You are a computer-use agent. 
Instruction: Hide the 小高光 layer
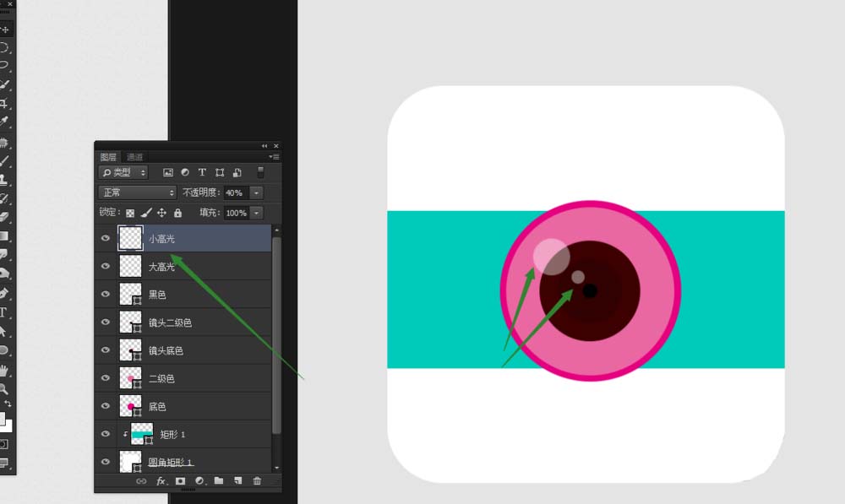pyautogui.click(x=106, y=239)
